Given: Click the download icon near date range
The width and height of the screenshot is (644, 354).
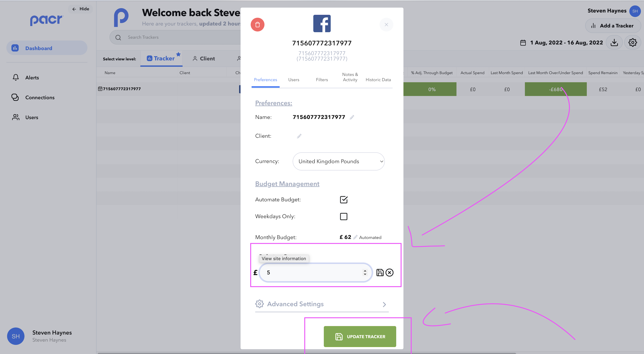Looking at the screenshot, I should pyautogui.click(x=614, y=42).
